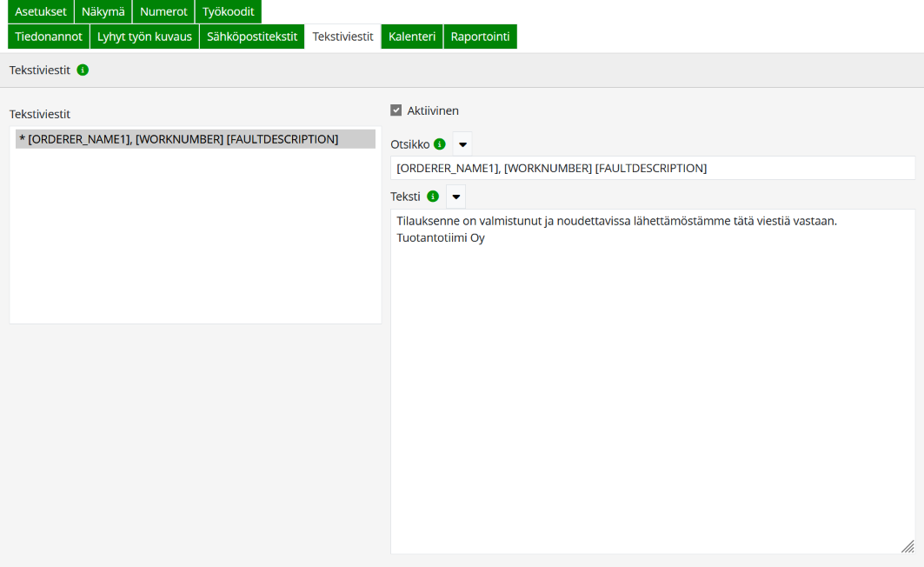Go to the Työkoodit tab
Image resolution: width=924 pixels, height=567 pixels.
click(228, 11)
